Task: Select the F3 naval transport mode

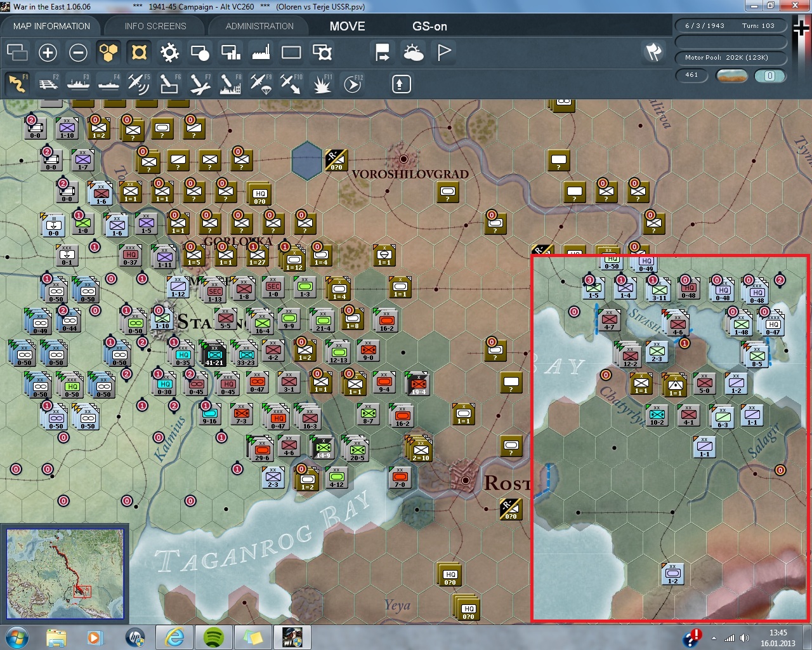Action: (x=79, y=84)
